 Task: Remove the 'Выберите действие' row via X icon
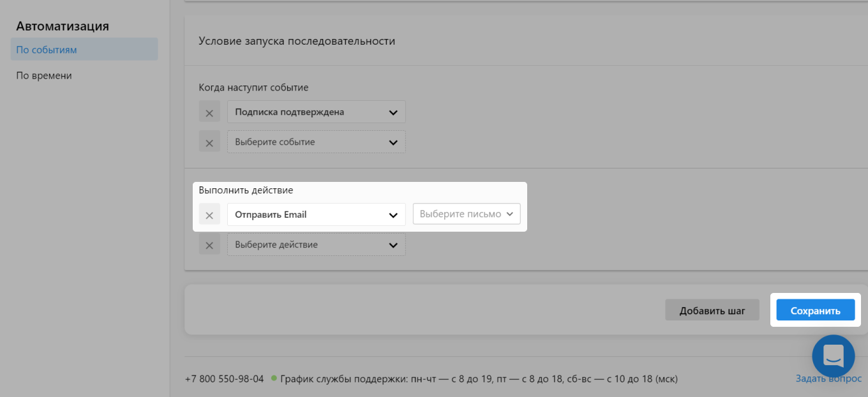tap(209, 244)
